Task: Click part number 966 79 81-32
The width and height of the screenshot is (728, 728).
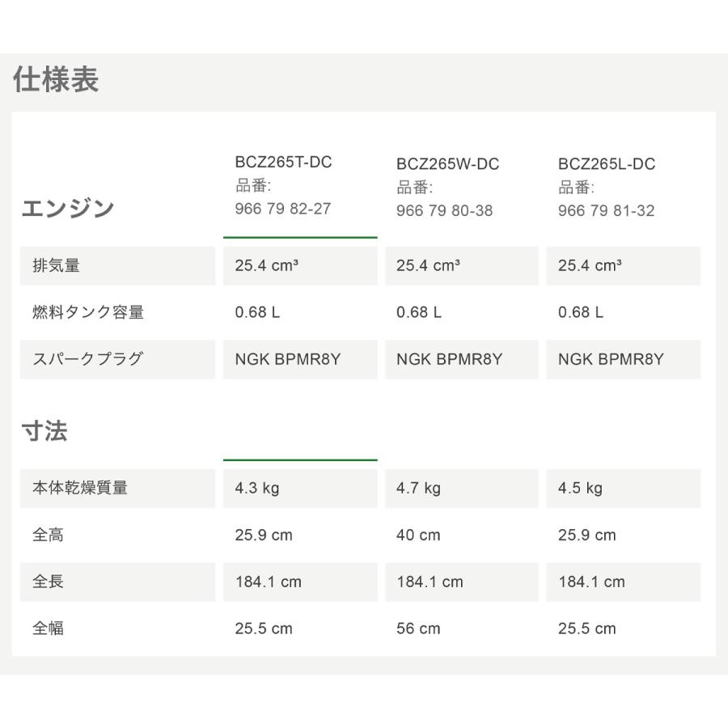Action: 606,210
